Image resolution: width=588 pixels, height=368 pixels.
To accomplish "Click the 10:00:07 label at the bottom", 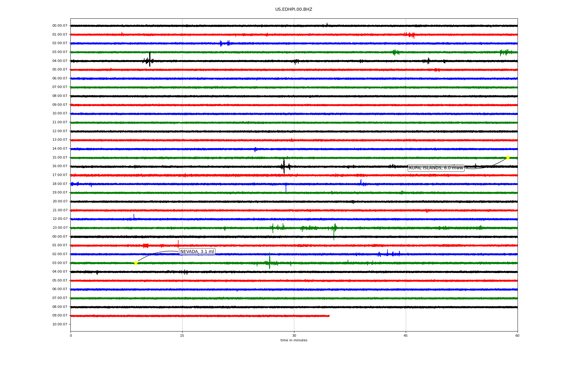I will [x=60, y=324].
